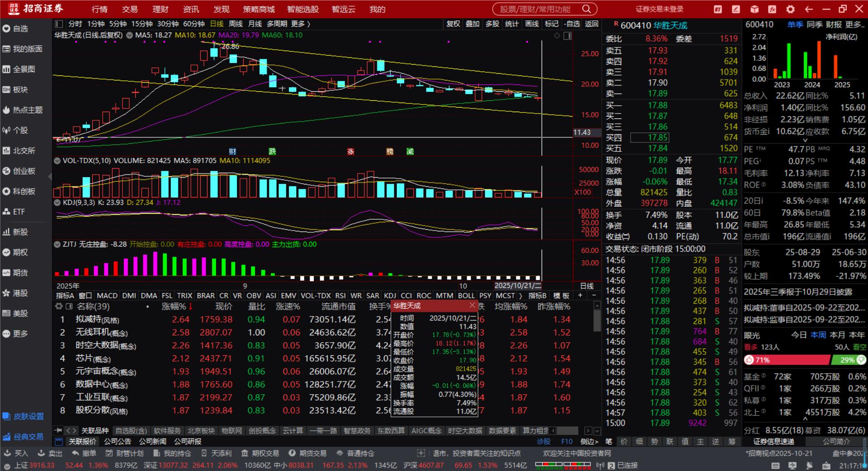Image resolution: width=868 pixels, height=471 pixels.
Task: Switch to 经典交易 classic trading
Action: (x=24, y=437)
